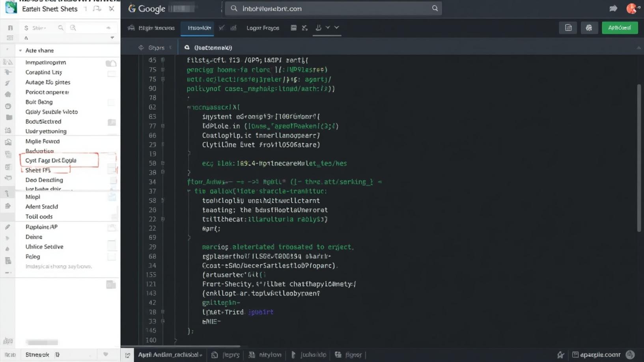
Task: Click the undo icon in the editor toolbar
Action: [222, 28]
